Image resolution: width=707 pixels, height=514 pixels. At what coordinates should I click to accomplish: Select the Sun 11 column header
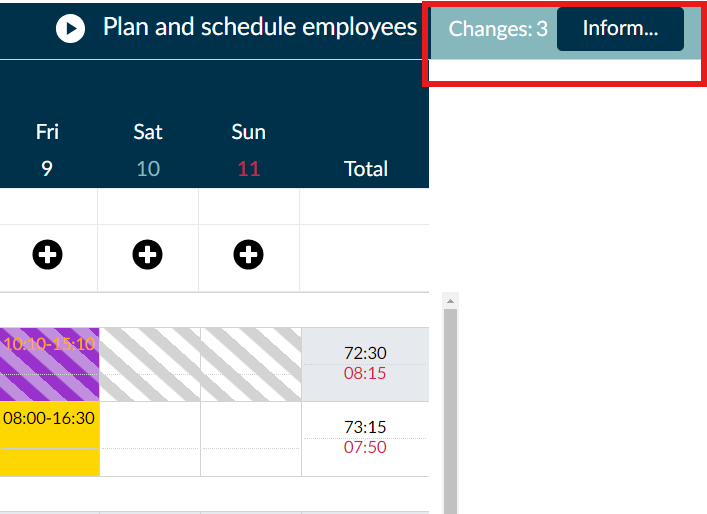(248, 150)
